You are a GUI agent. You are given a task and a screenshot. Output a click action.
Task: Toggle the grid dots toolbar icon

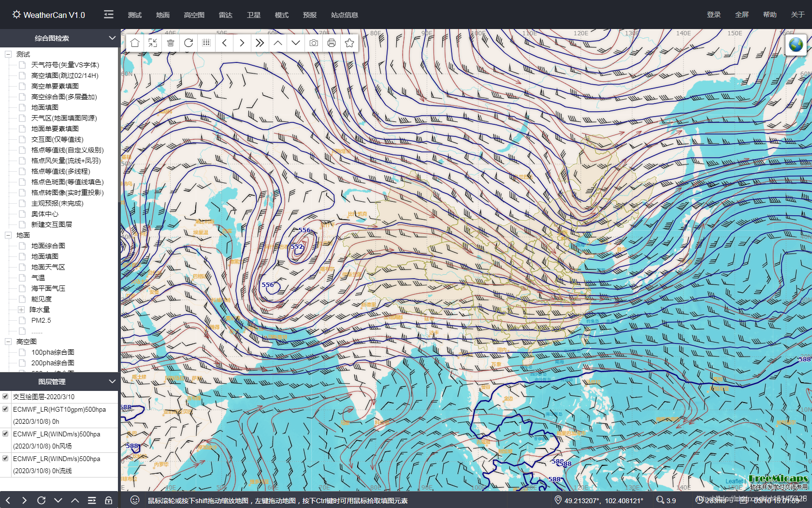(x=206, y=43)
